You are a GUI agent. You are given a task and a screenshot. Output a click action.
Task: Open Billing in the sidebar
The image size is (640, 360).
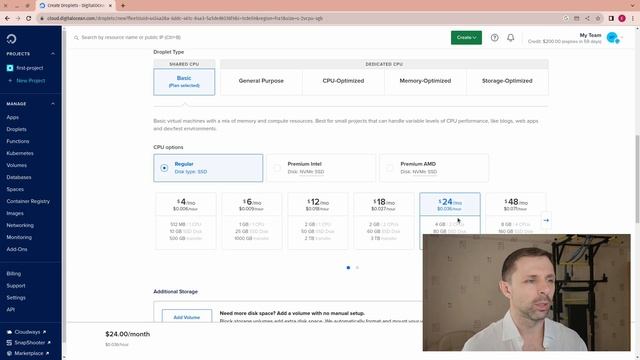13,274
